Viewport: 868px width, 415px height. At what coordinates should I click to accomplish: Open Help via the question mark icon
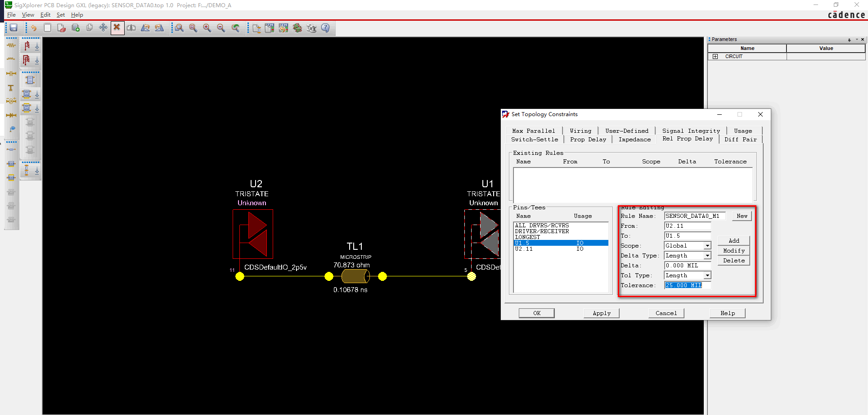click(x=325, y=28)
